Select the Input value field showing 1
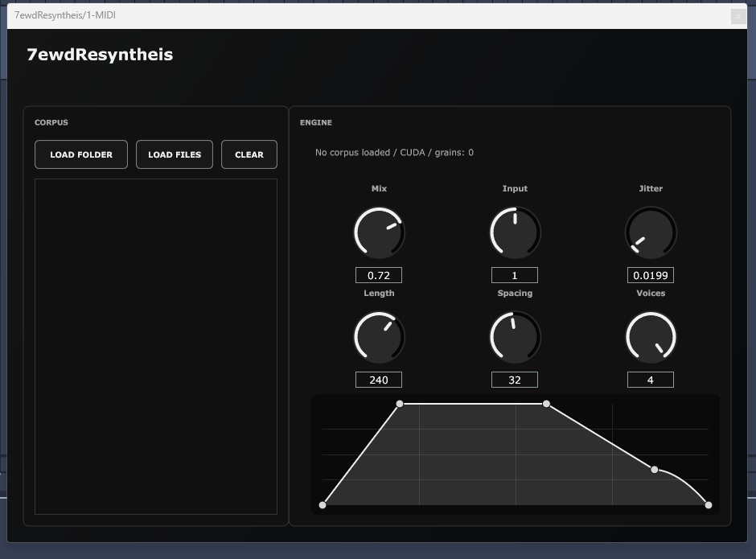Viewport: 756px width, 559px height. 515,275
